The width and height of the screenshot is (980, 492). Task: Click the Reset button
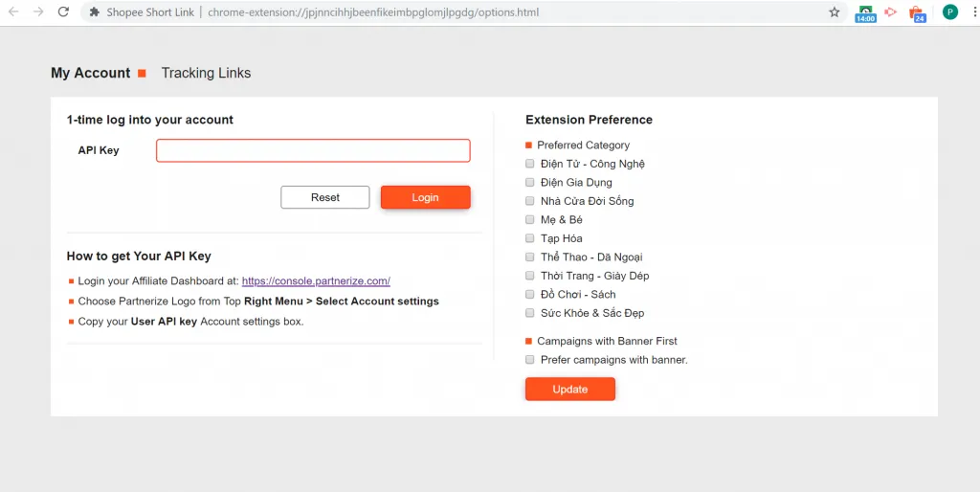point(325,197)
